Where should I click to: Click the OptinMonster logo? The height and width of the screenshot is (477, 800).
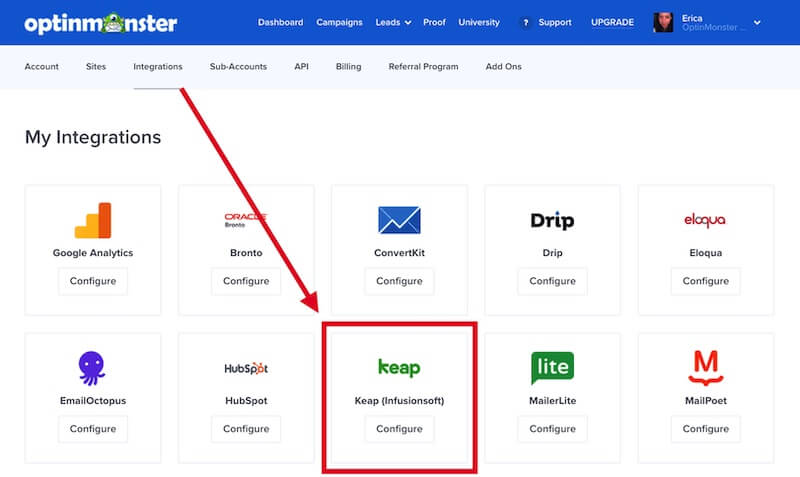coord(101,23)
